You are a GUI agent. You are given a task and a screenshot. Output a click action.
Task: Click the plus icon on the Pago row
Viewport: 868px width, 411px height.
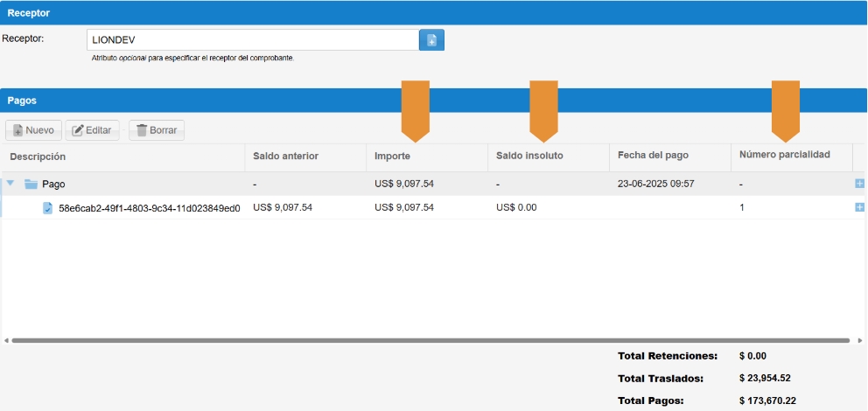(x=859, y=184)
